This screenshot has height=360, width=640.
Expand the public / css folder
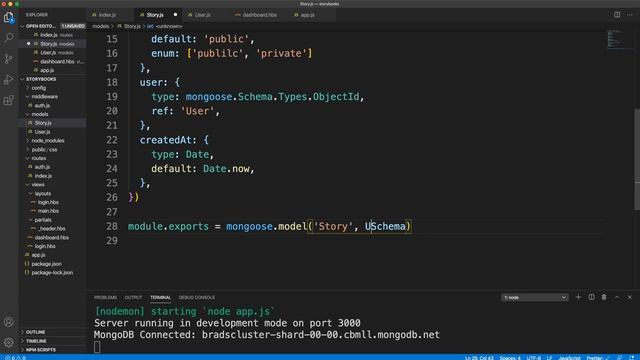[44, 149]
